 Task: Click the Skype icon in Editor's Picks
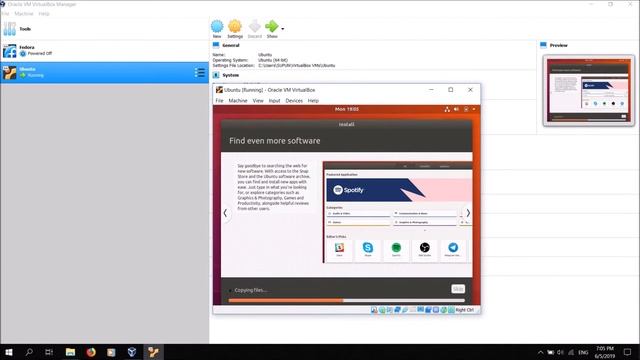[x=368, y=249]
